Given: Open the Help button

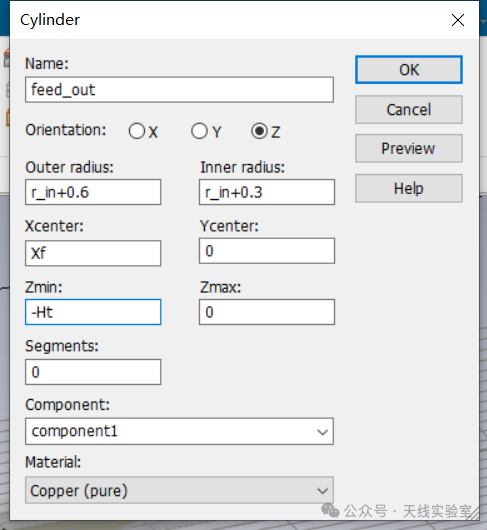Looking at the screenshot, I should tap(409, 188).
